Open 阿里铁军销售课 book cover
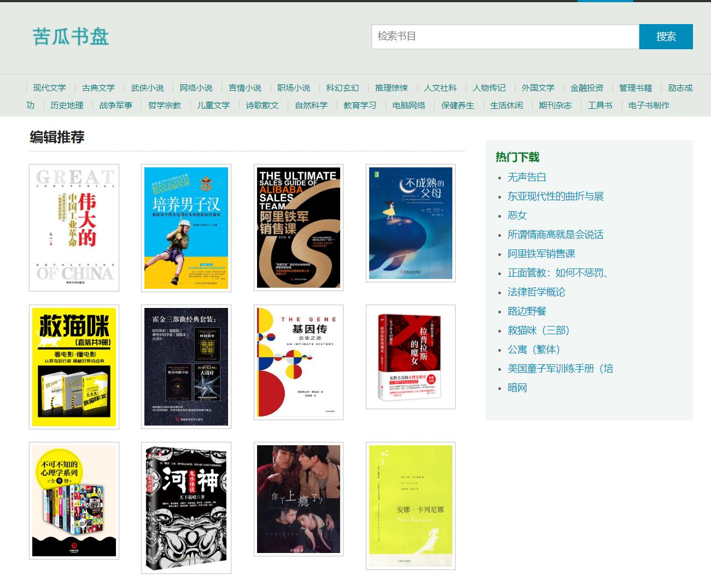The height and width of the screenshot is (588, 711). (299, 228)
